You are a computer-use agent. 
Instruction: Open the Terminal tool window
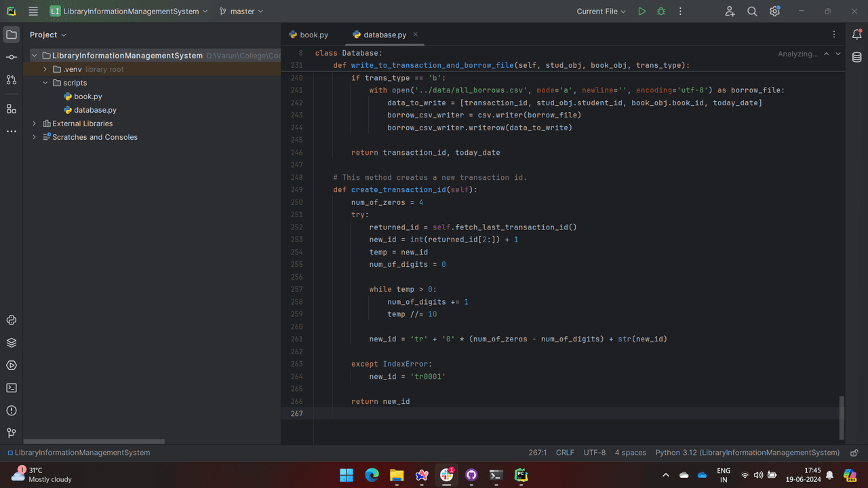[x=12, y=388]
